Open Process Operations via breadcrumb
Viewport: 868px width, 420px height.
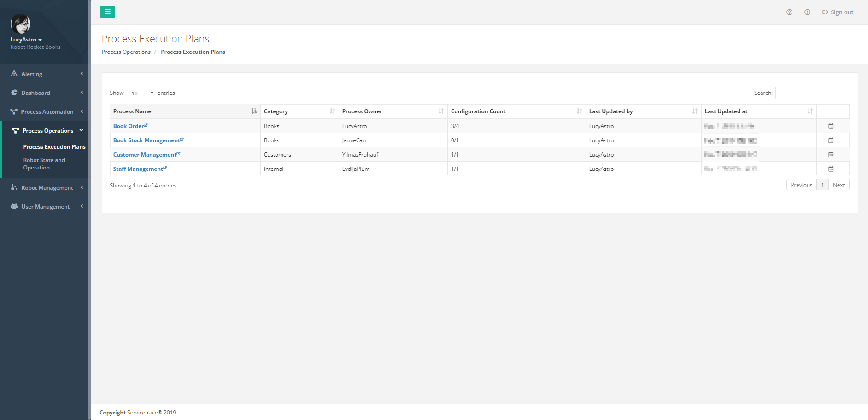(126, 52)
